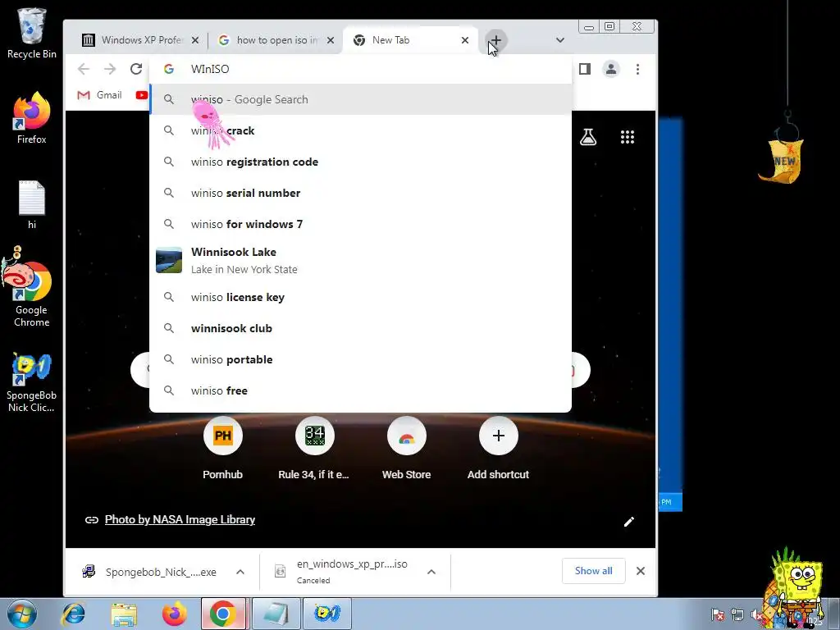
Task: Open the Chrome profile avatar
Action: pyautogui.click(x=610, y=69)
